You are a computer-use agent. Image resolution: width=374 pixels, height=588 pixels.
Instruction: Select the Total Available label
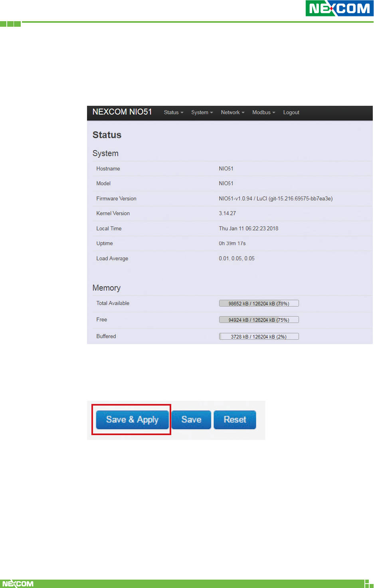113,303
